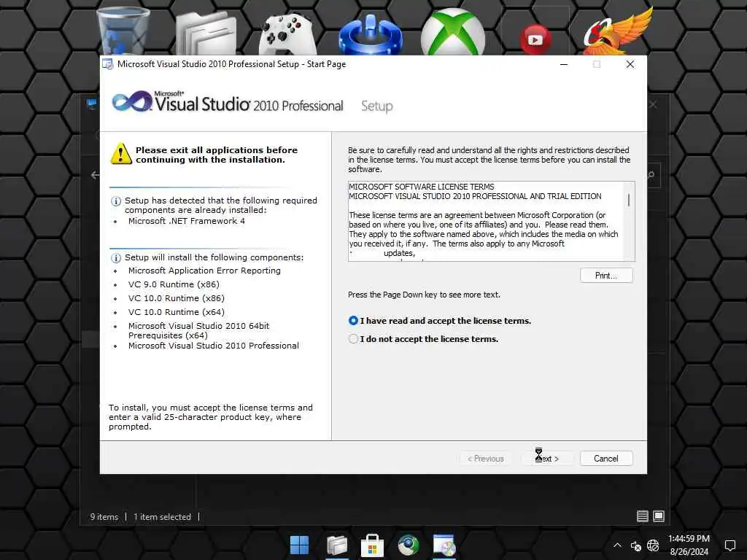The image size is (747, 560).
Task: Open the gray folders desktop icon
Action: pos(206,32)
